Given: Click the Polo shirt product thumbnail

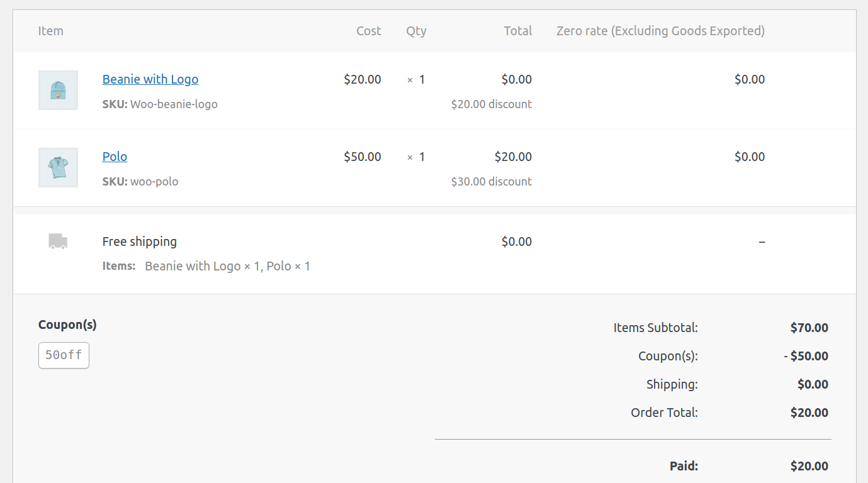Looking at the screenshot, I should click(x=58, y=167).
